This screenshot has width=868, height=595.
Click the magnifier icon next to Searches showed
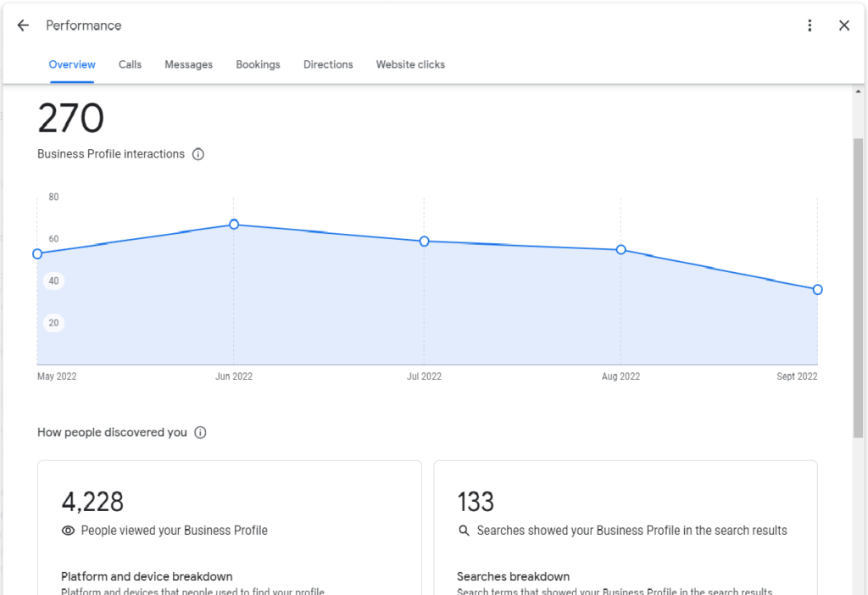464,531
